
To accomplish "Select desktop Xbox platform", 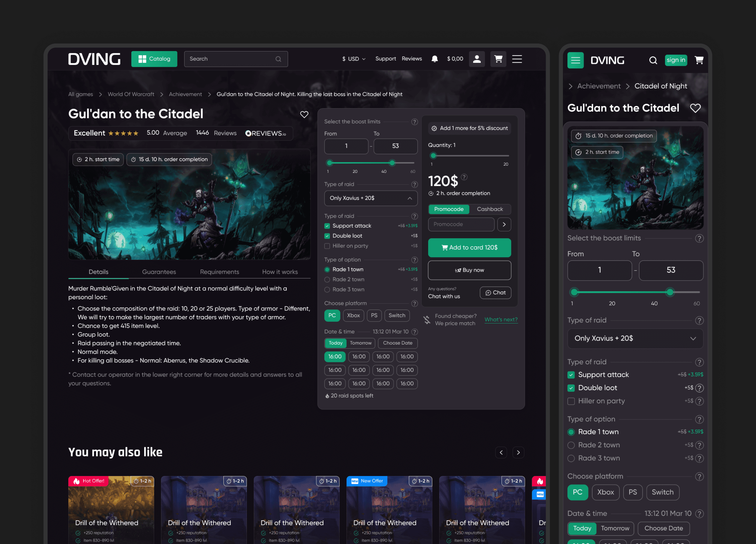I will pyautogui.click(x=353, y=316).
